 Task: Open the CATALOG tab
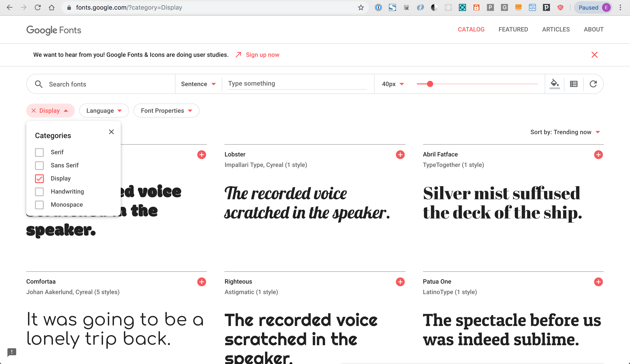471,29
